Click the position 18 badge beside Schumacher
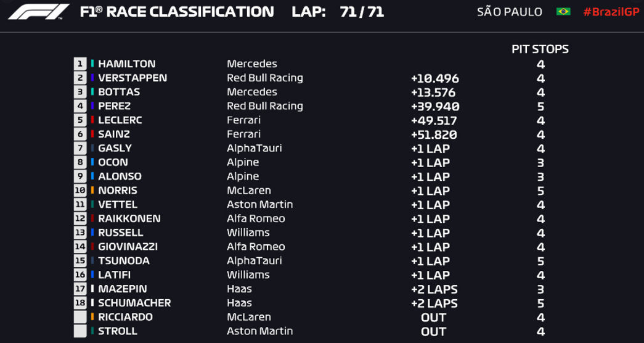Viewport: 644px width, 343px height. 80,303
